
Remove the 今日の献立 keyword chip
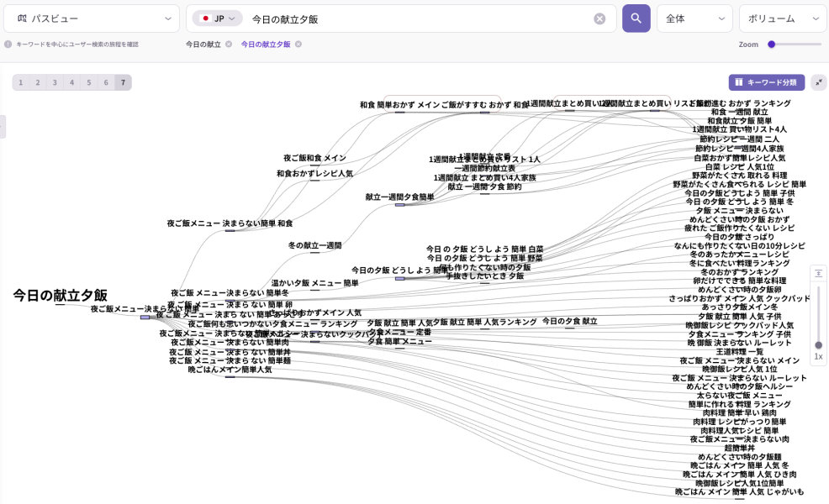[229, 45]
